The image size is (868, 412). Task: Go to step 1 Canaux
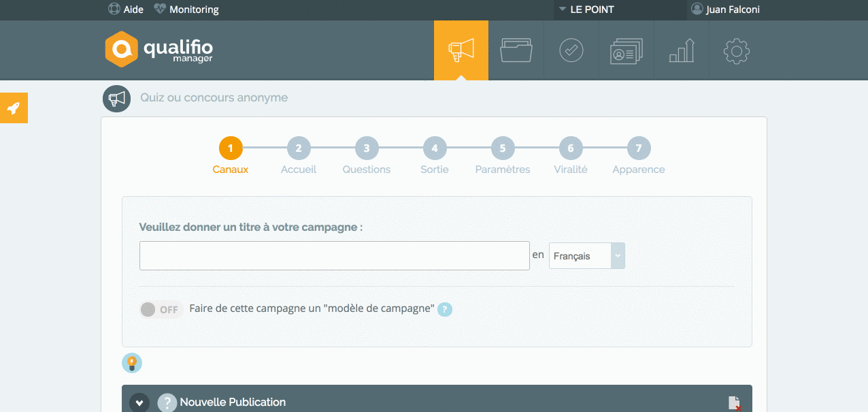[231, 156]
